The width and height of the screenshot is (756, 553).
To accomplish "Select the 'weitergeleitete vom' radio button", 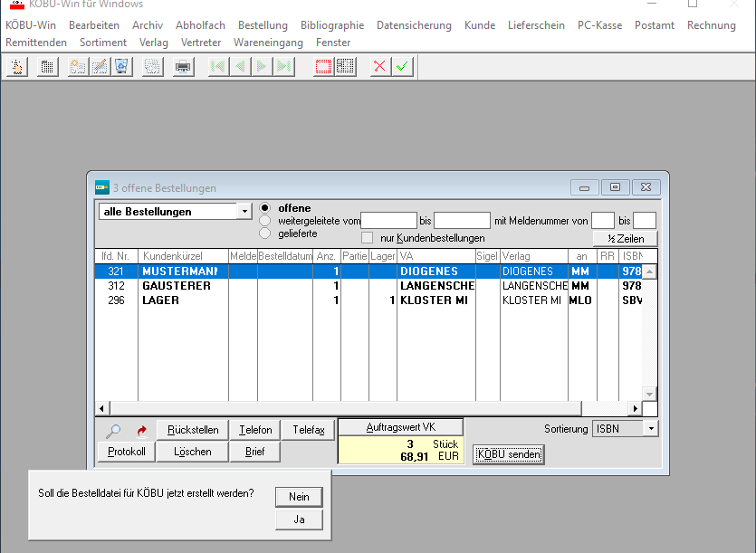I will tap(264, 221).
